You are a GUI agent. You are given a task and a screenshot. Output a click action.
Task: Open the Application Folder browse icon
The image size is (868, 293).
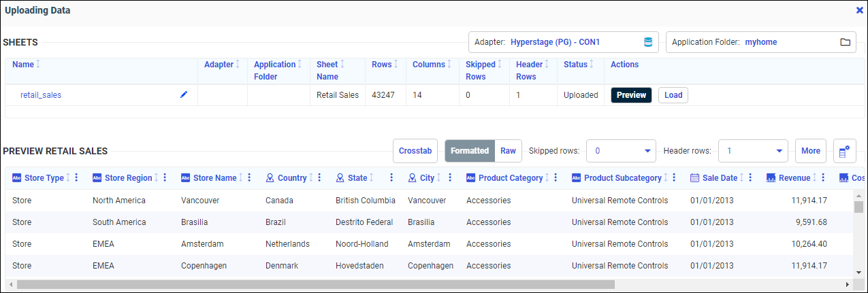[x=845, y=42]
